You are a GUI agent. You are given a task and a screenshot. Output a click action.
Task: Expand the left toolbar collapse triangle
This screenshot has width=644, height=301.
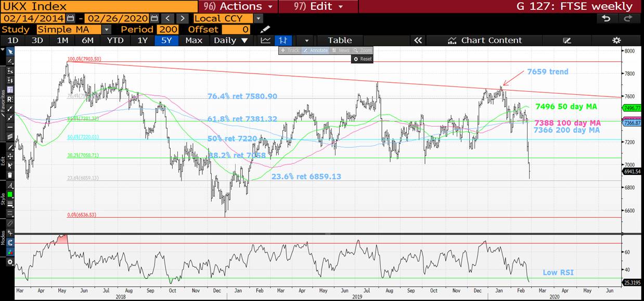[3, 51]
